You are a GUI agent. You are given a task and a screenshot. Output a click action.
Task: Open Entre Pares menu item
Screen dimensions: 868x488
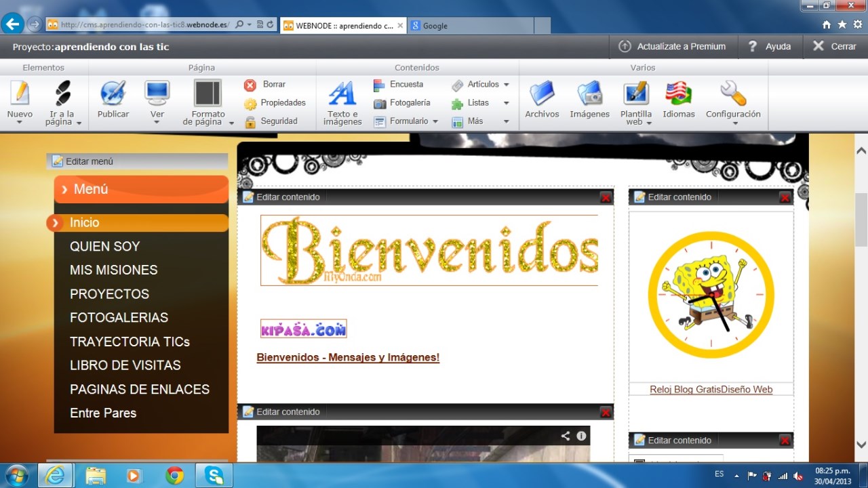tap(103, 413)
